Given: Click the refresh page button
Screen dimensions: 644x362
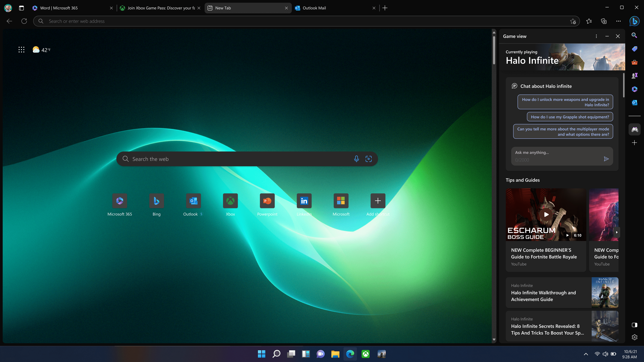Looking at the screenshot, I should coord(24,21).
